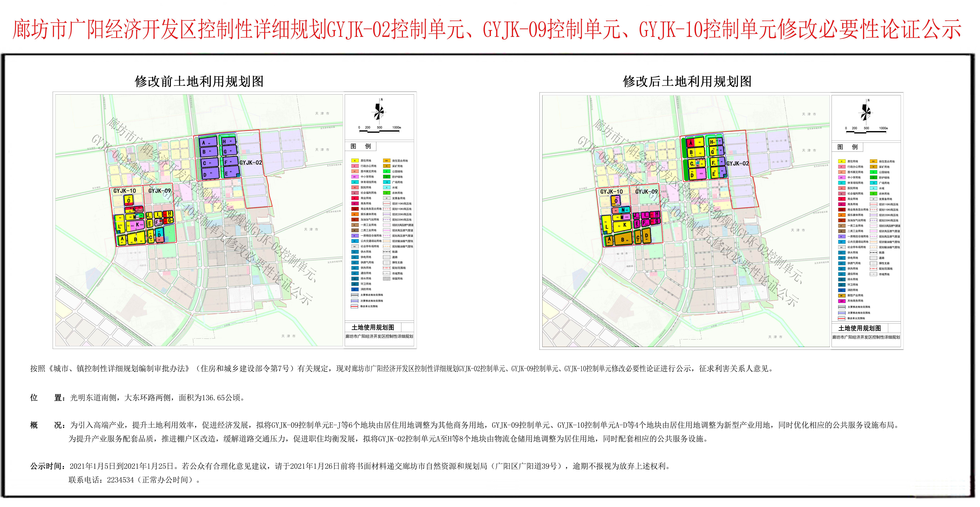Viewport: 980px width, 507px height.
Task: Click the 修改单元范围线 red line symbol in the left legend
Action: tap(355, 307)
